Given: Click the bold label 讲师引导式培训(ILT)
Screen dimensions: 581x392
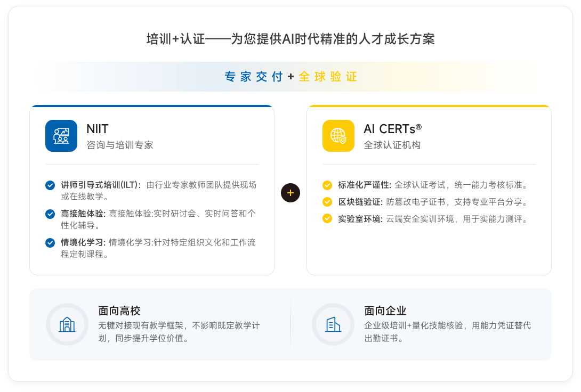Looking at the screenshot, I should point(101,185).
